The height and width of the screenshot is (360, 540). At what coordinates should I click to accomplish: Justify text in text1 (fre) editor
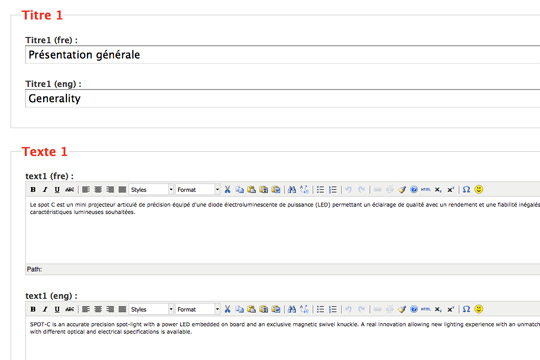(122, 189)
